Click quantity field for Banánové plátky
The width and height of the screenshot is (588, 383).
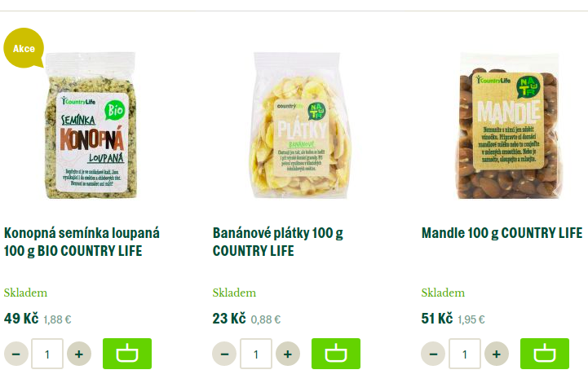[x=256, y=354]
